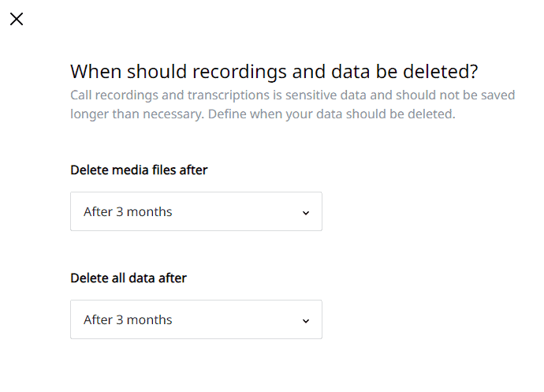Close the data deletion settings dialog
The width and height of the screenshot is (544, 392).
(x=17, y=19)
